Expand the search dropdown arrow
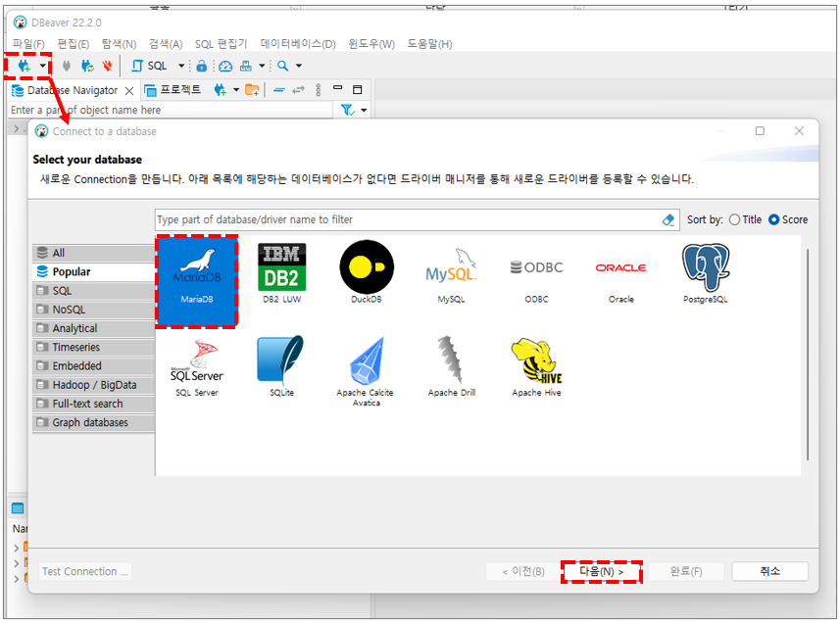Viewport: 840px width, 623px height. coord(299,66)
